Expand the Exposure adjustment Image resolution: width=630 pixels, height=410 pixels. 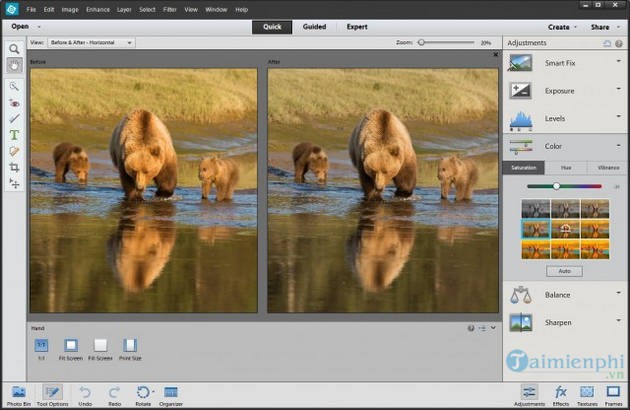pyautogui.click(x=619, y=89)
